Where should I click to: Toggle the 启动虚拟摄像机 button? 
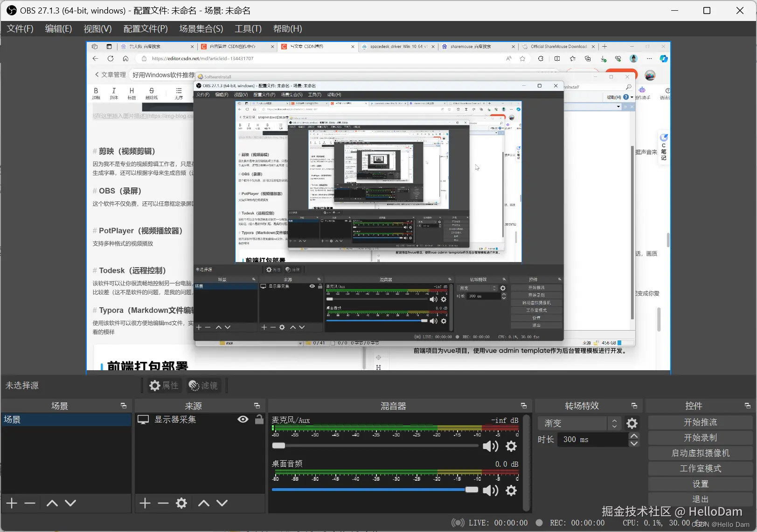coord(701,453)
